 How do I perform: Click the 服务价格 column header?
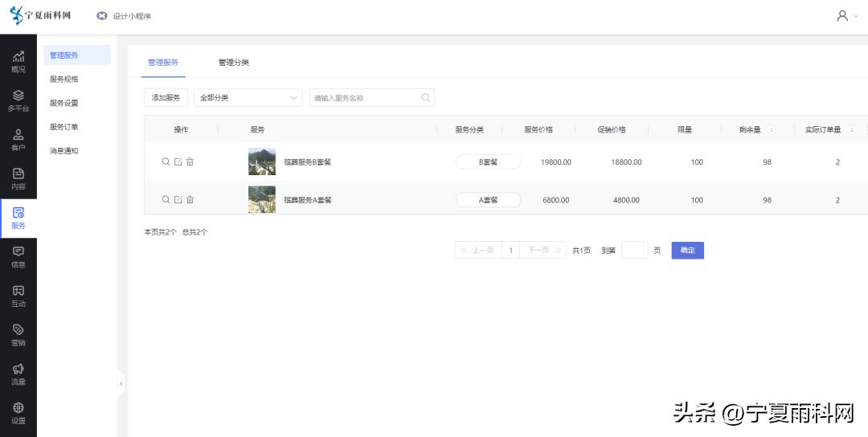point(538,130)
